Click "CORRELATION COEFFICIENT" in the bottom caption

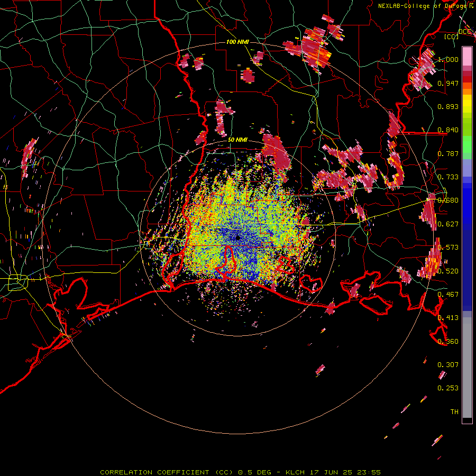pyautogui.click(x=155, y=472)
